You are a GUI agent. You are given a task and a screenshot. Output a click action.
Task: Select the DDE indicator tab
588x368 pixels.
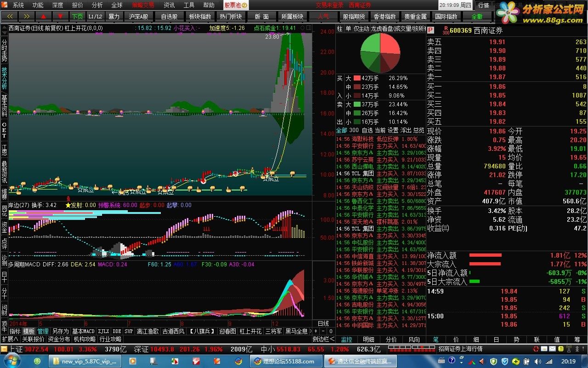[x=117, y=331]
